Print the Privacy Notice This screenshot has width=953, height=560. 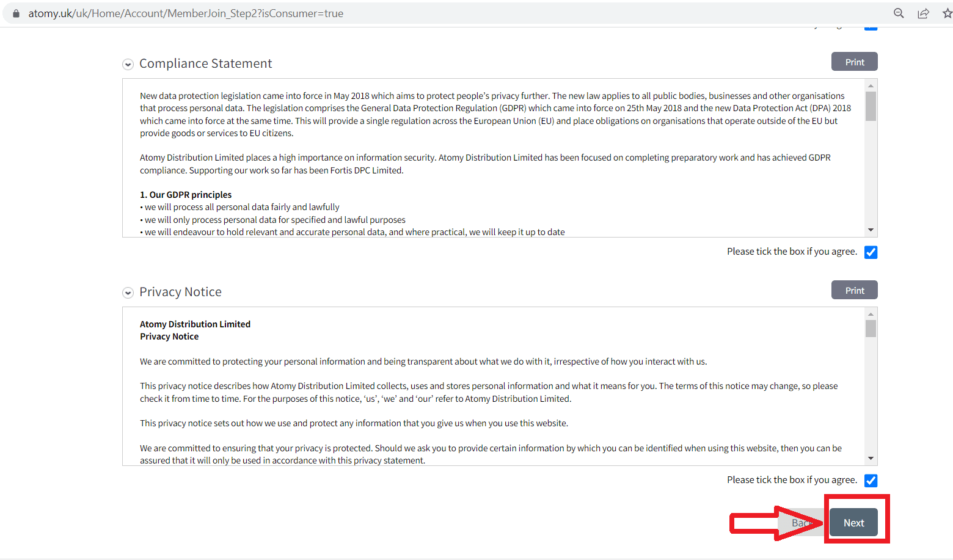(854, 290)
